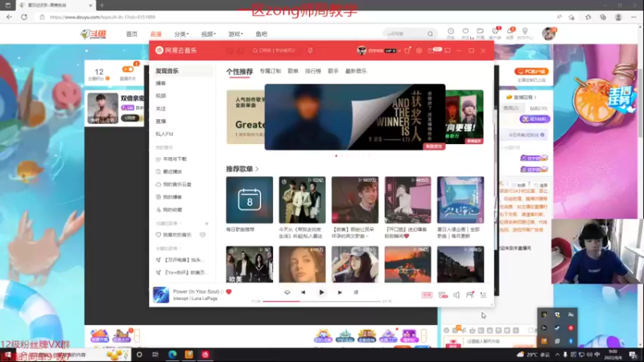Open Douyu watch history clock icon
Image resolution: width=644 pixels, height=362 pixels.
(x=451, y=31)
